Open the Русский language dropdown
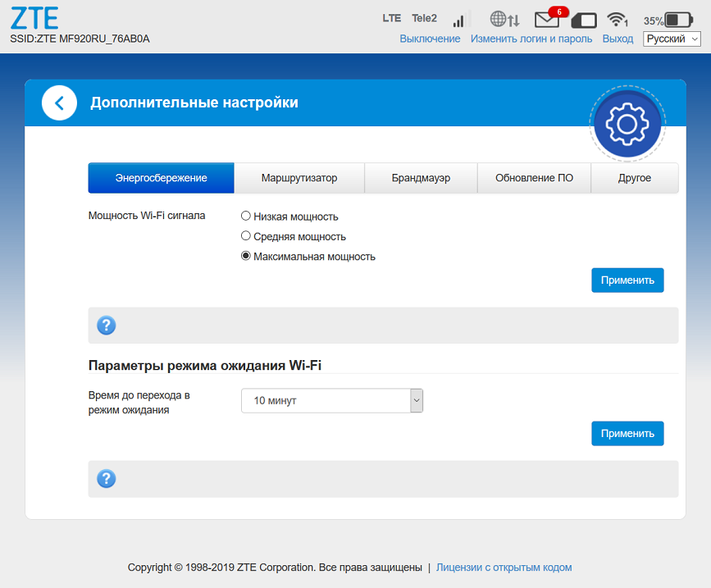This screenshot has height=588, width=711. pyautogui.click(x=672, y=39)
